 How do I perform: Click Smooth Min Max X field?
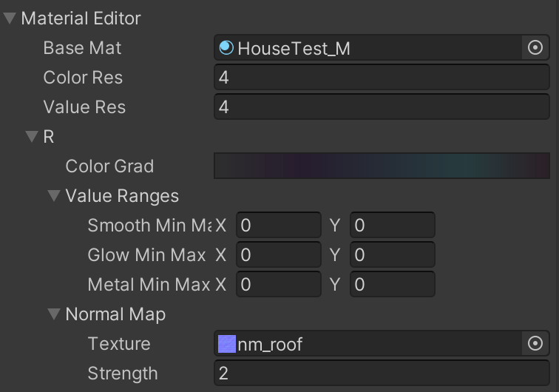coord(278,226)
